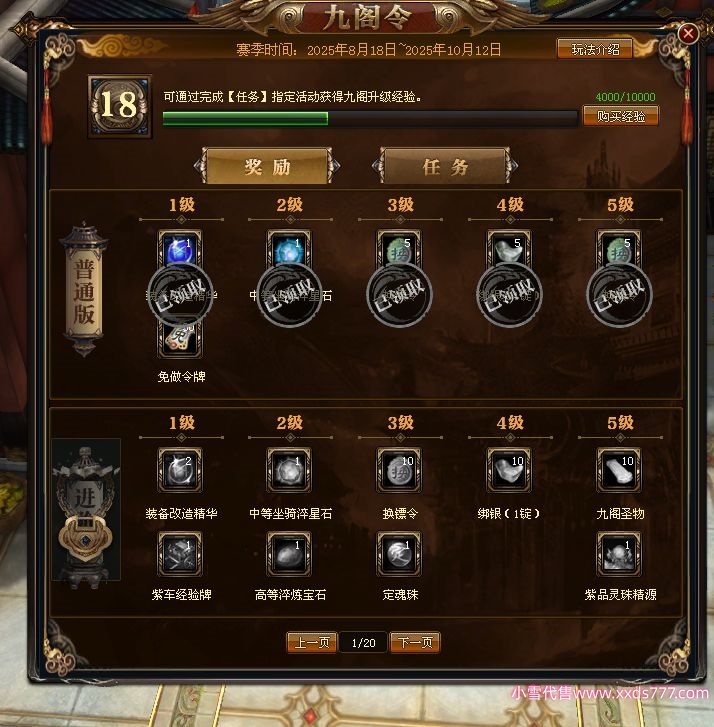714x727 pixels.
Task: Select the 九阁圣物 reward icon
Action: tap(619, 470)
